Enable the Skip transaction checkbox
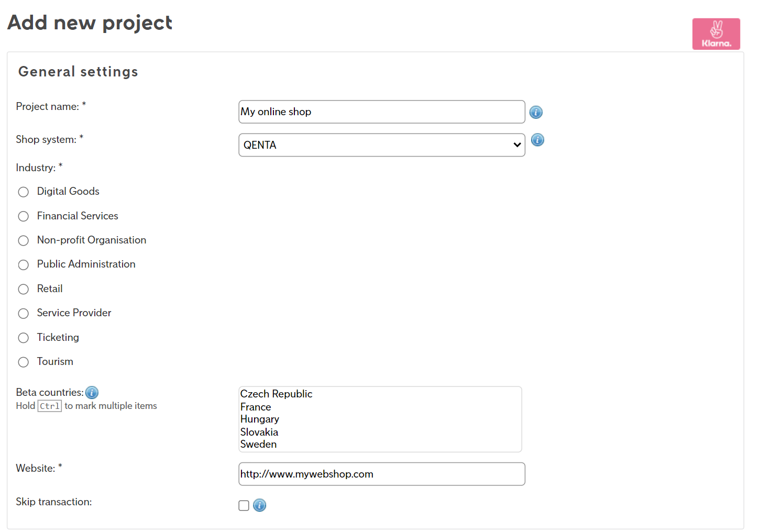The width and height of the screenshot is (760, 532). click(244, 505)
